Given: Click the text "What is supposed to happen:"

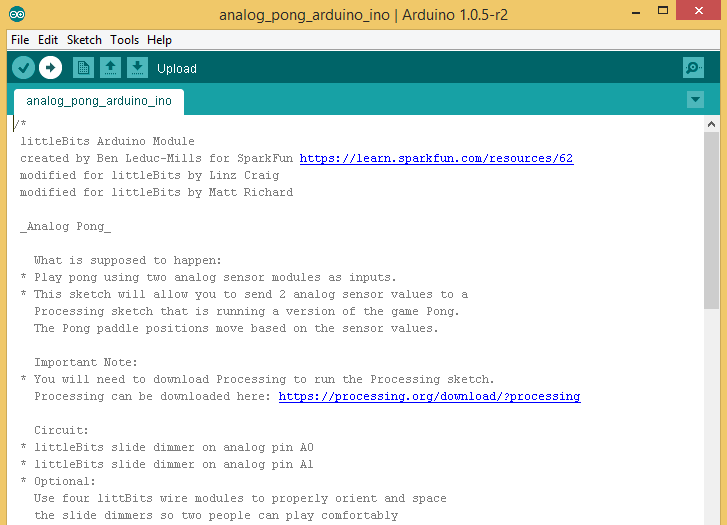Looking at the screenshot, I should pyautogui.click(x=128, y=260).
